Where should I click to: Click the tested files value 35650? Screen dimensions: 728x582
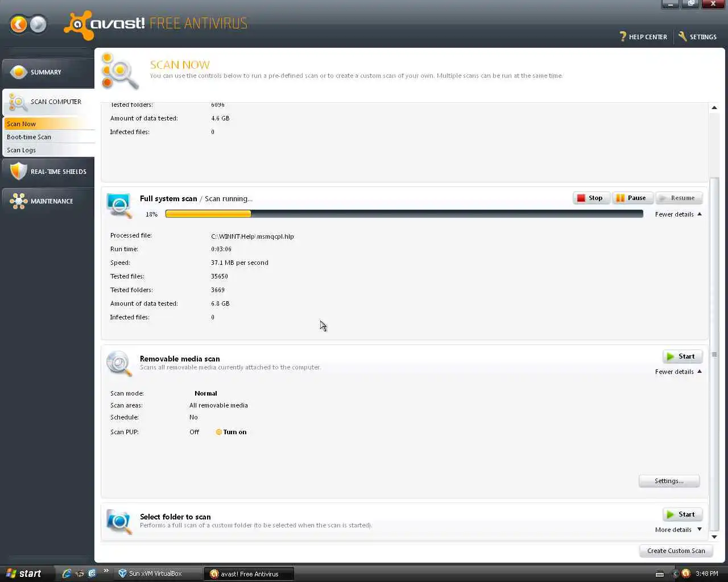(x=220, y=276)
